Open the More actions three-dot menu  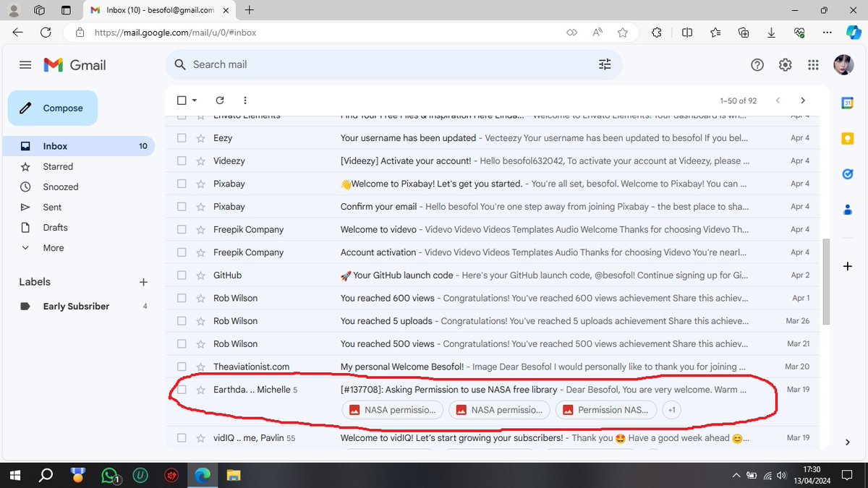pos(245,100)
